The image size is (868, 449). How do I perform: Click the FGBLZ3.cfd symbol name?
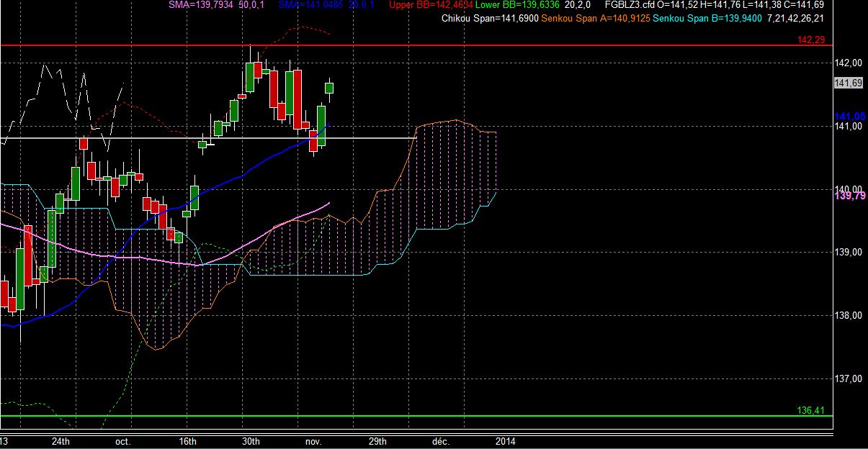(630, 5)
